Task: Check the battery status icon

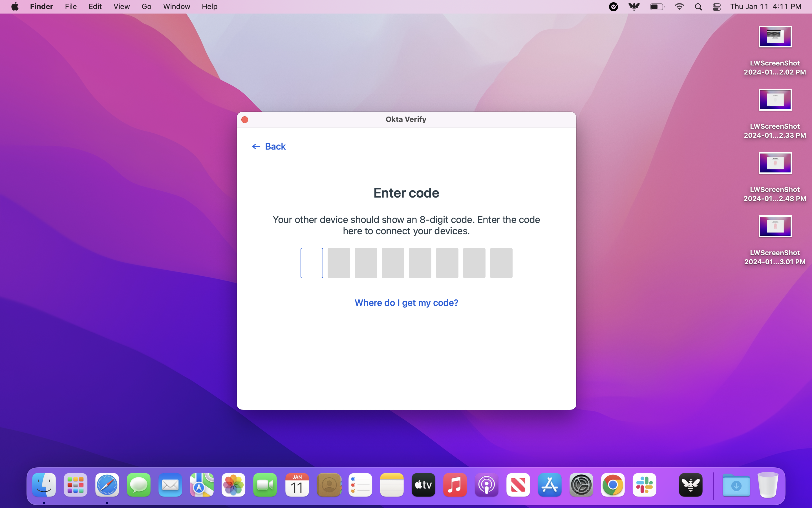Action: coord(657,7)
